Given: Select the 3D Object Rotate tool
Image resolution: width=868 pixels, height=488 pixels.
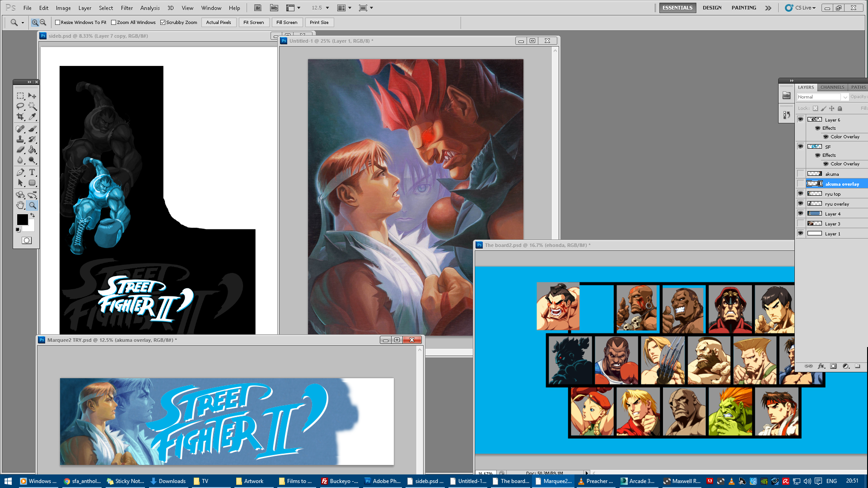Looking at the screenshot, I should click(20, 195).
